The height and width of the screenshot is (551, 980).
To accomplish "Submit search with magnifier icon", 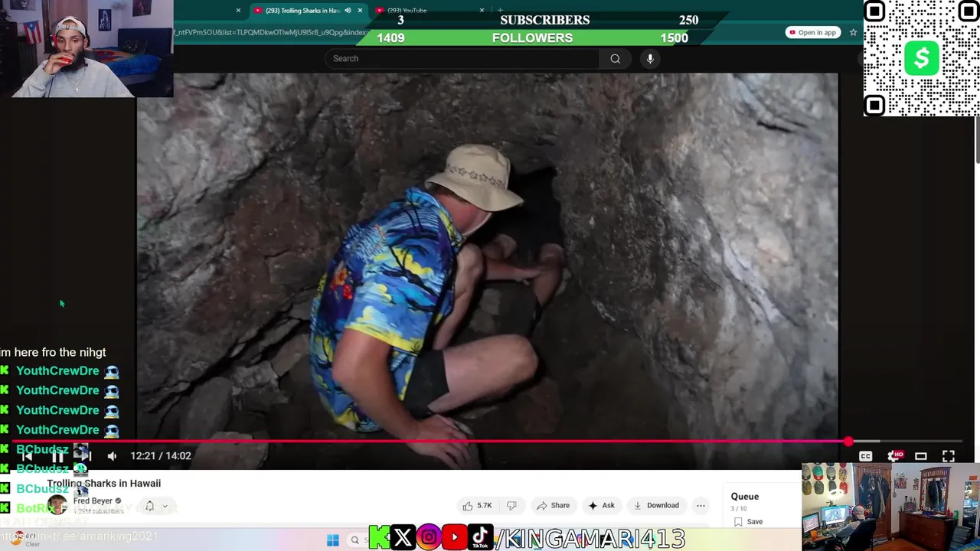I will click(615, 58).
